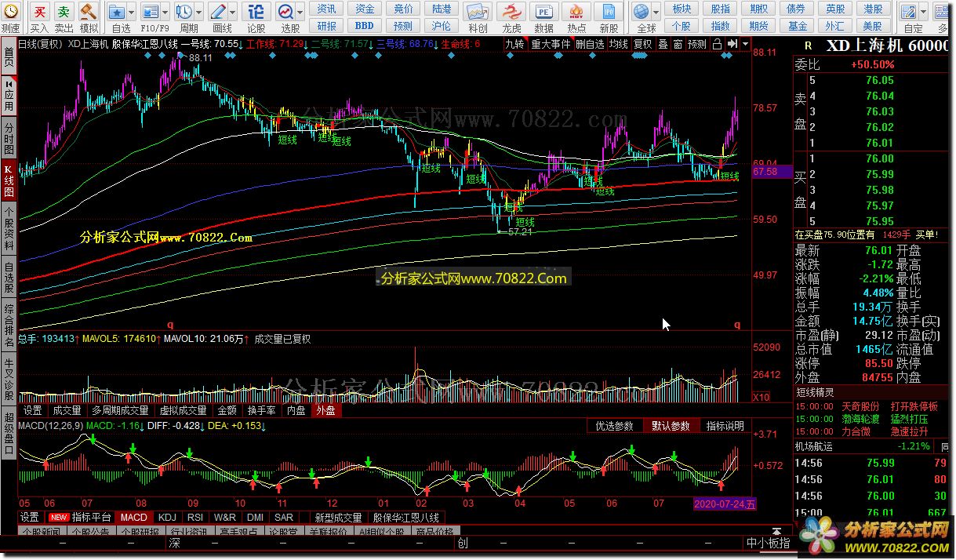
Task: Open the 自定 custom layout icon
Action: pos(911,13)
